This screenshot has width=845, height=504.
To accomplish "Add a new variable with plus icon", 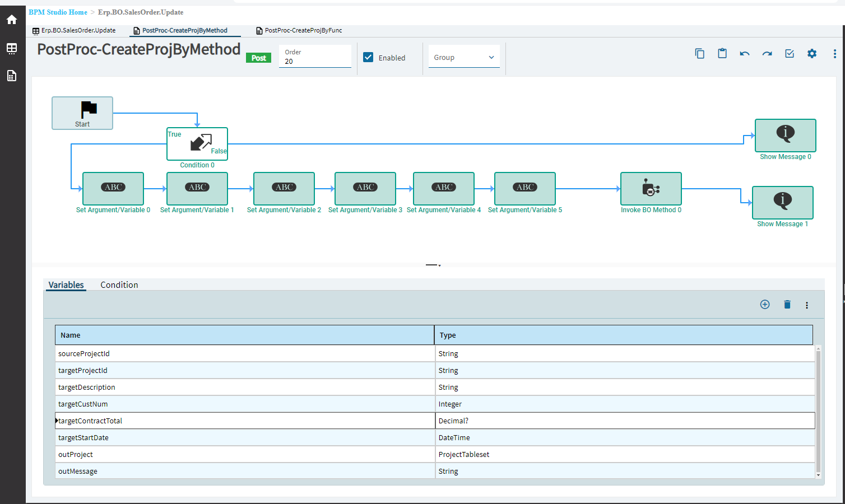I will coord(764,305).
